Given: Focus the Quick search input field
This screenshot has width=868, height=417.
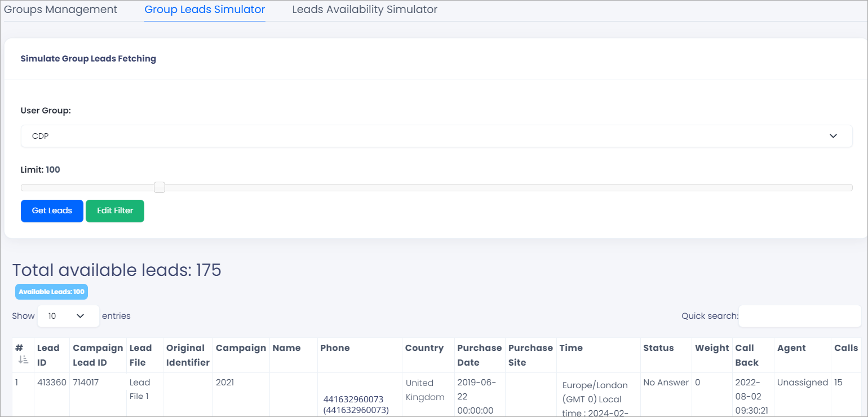Looking at the screenshot, I should [800, 316].
